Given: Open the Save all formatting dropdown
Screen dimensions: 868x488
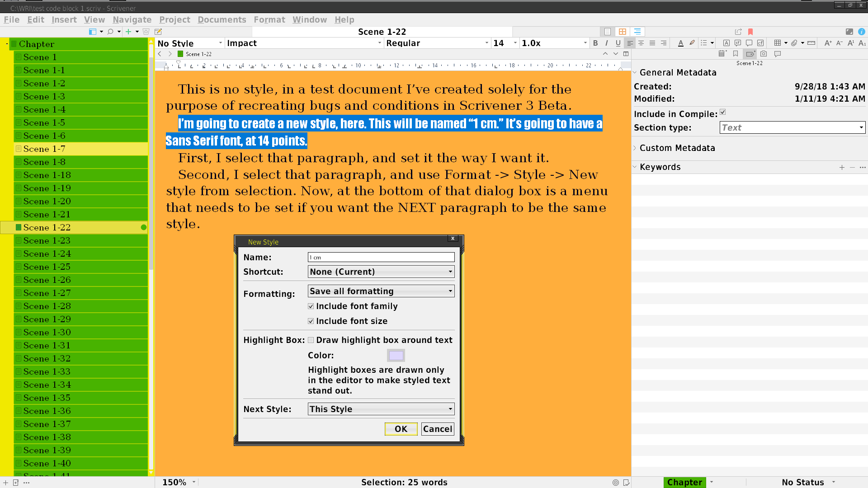Looking at the screenshot, I should [381, 291].
